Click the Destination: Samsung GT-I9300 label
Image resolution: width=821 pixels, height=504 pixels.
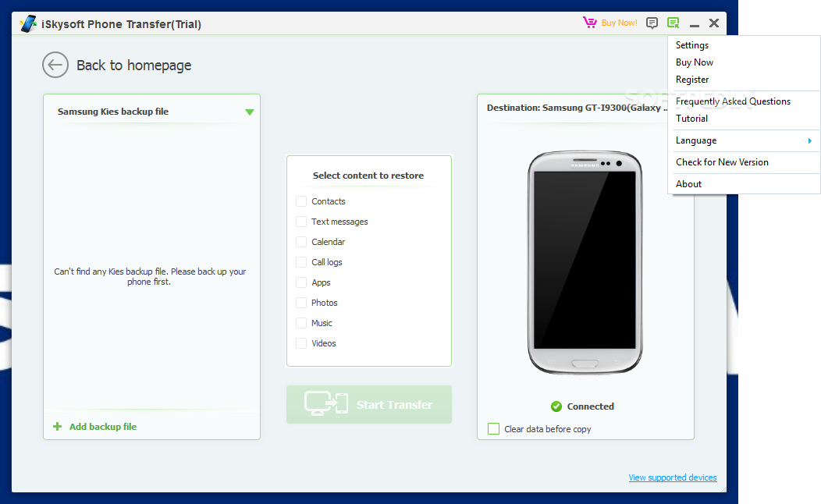point(577,108)
